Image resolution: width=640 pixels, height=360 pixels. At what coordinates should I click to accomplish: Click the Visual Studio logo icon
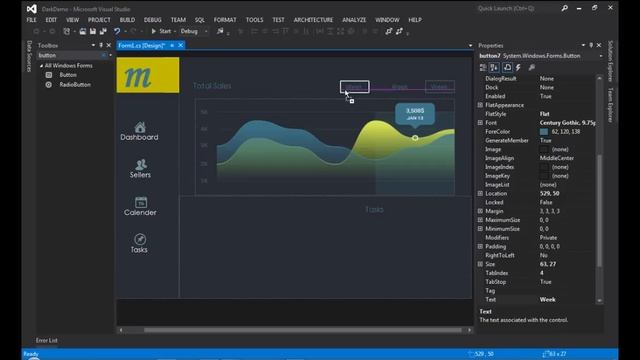(31, 9)
